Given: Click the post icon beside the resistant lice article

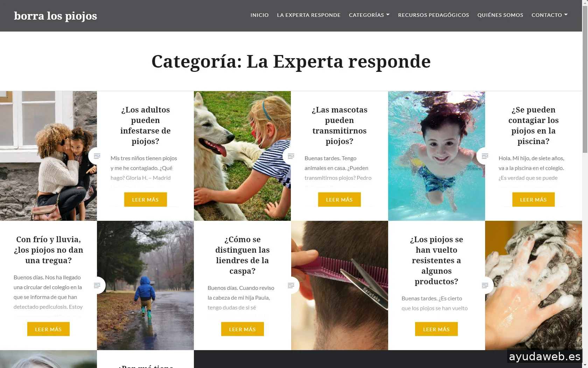Looking at the screenshot, I should (485, 285).
